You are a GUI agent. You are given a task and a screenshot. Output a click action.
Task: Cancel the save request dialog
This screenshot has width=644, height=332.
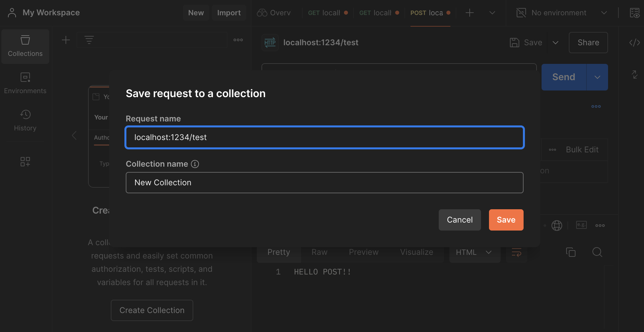pos(459,220)
